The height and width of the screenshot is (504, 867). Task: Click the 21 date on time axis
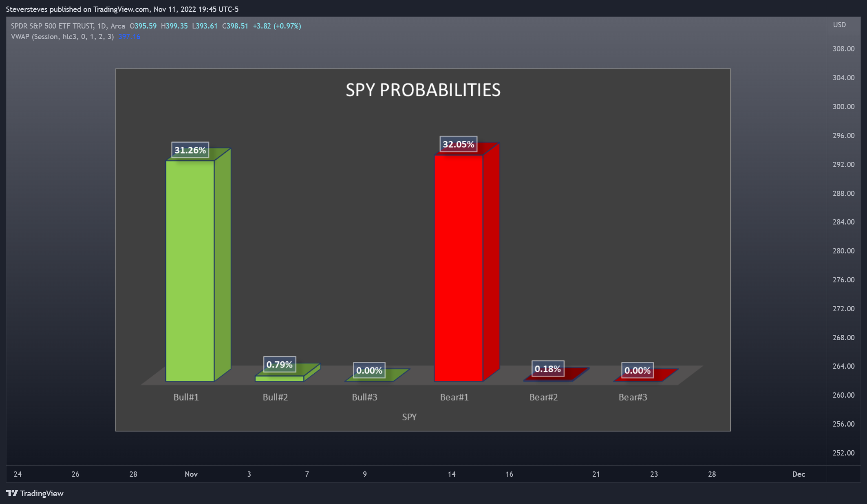click(x=596, y=474)
